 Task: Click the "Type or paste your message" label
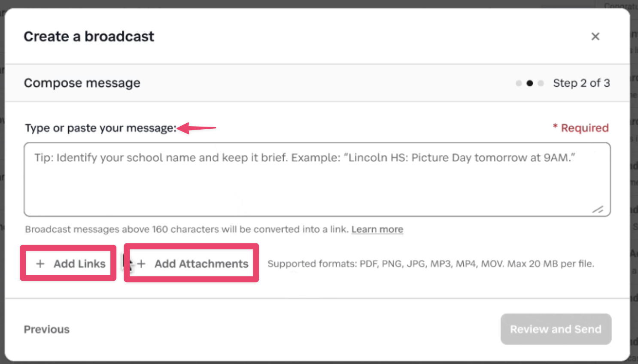pos(100,128)
